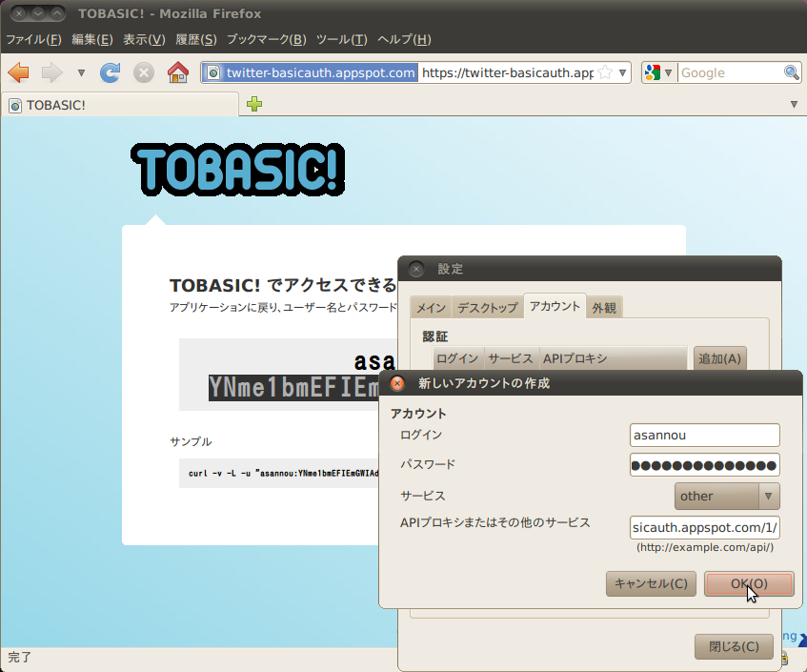This screenshot has width=807, height=672.
Task: Click the 完了 status bar text
Action: tap(20, 658)
